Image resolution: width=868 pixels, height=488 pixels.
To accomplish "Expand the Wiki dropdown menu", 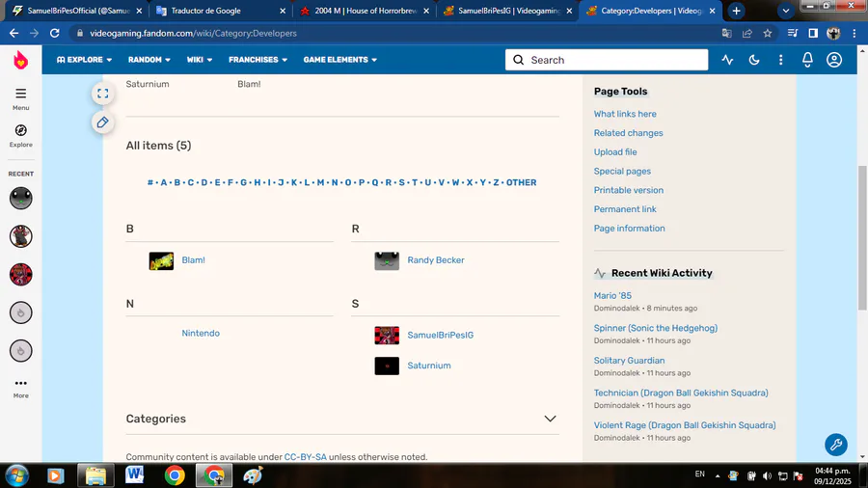I will [200, 60].
